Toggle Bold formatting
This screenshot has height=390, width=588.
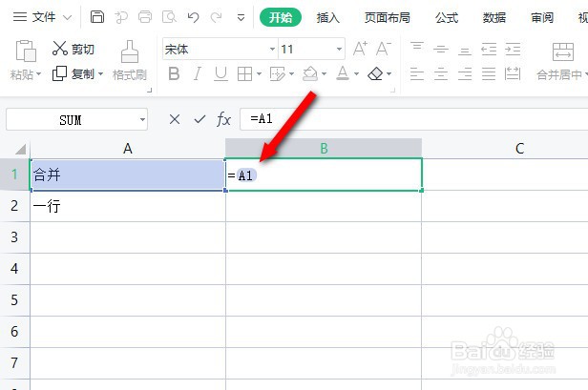174,73
